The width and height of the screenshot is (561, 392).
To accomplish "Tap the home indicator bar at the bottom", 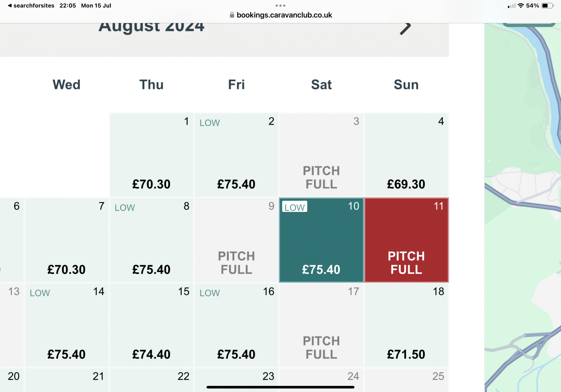I will (x=280, y=387).
